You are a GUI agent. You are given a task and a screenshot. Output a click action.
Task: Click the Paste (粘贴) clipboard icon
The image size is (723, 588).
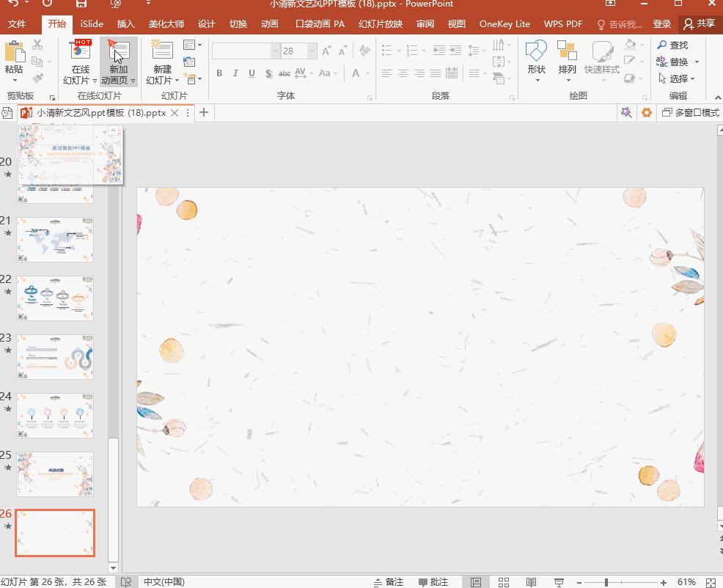pyautogui.click(x=14, y=52)
